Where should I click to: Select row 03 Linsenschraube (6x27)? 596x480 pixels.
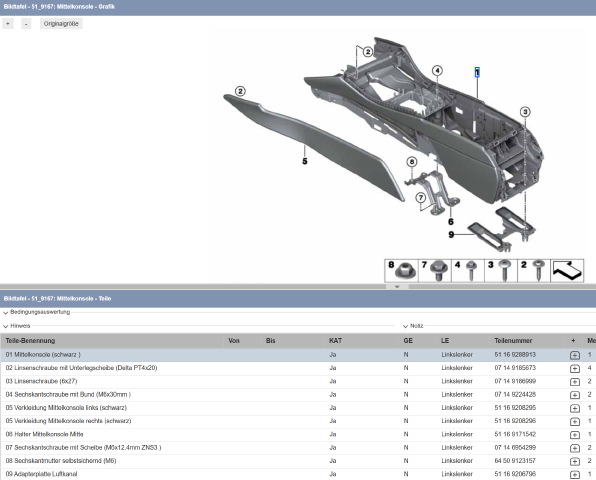(x=298, y=381)
